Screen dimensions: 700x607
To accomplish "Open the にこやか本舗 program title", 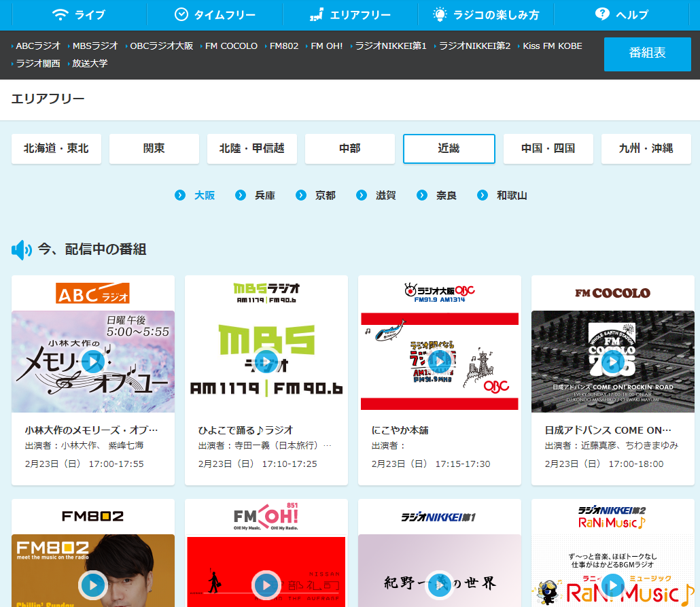I will click(x=400, y=430).
